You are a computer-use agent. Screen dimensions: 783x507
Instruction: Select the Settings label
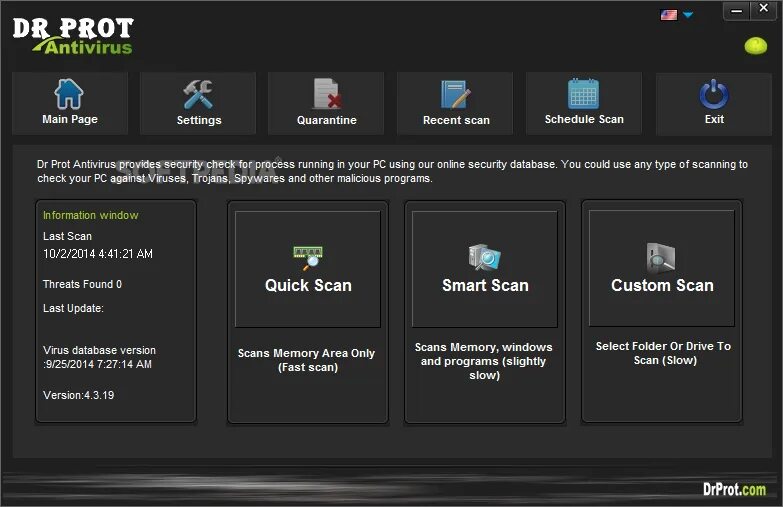[199, 120]
